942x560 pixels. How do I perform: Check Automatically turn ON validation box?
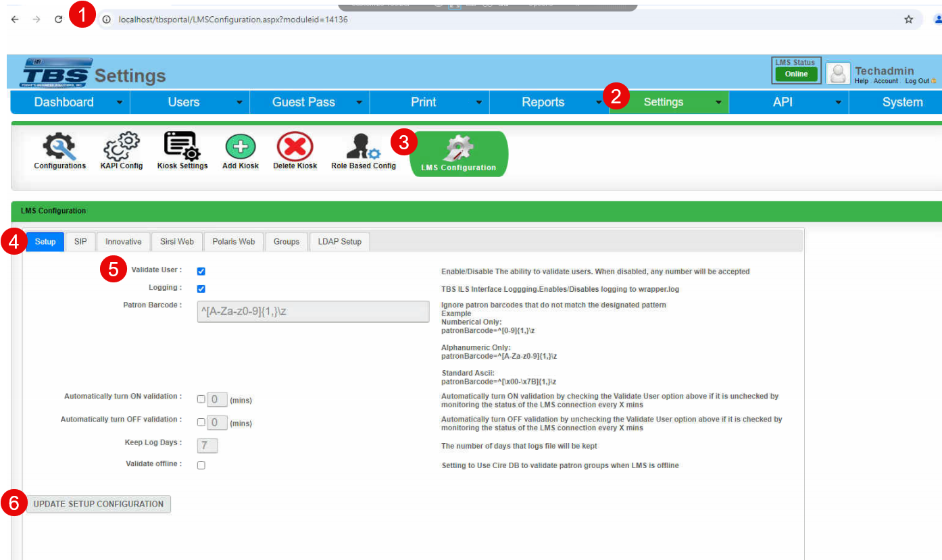(x=201, y=399)
